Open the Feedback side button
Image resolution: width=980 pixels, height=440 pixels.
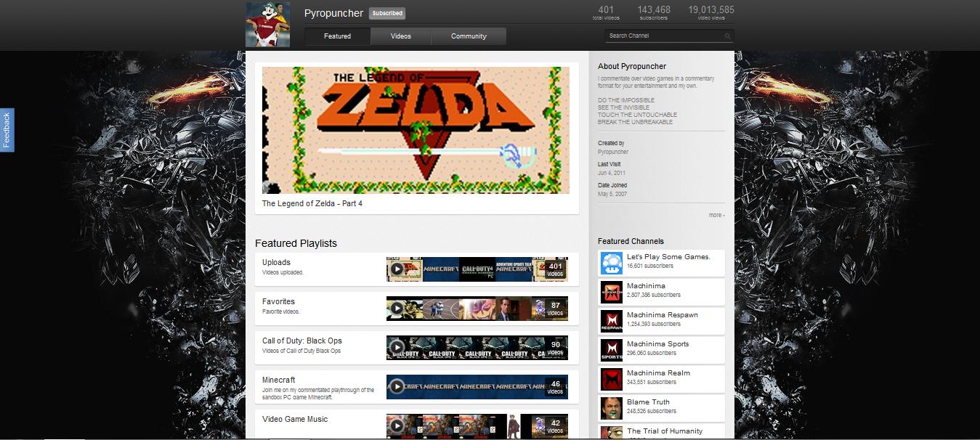(7, 131)
